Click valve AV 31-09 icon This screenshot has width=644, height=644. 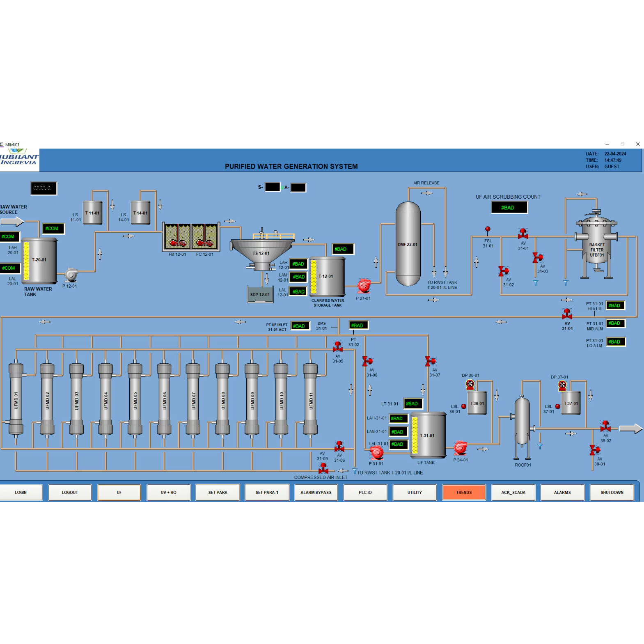[323, 468]
